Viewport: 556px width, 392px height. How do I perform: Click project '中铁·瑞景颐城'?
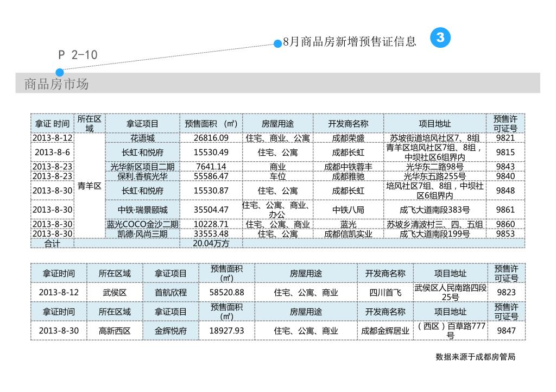coord(142,210)
